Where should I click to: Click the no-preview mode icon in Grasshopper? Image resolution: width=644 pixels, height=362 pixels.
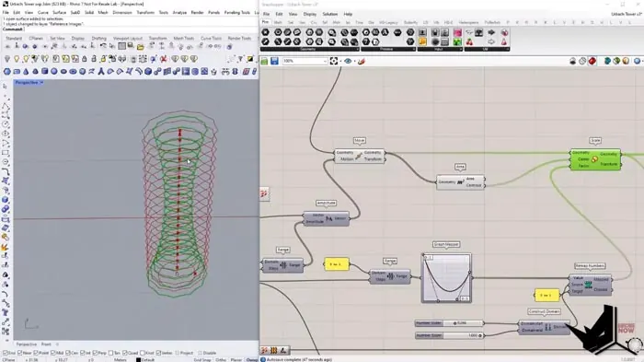(x=573, y=62)
